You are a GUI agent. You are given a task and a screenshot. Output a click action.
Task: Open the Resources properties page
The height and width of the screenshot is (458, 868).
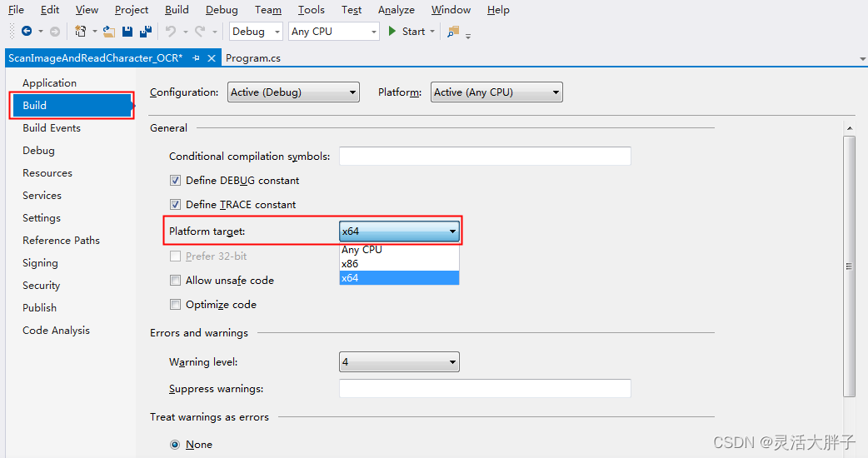click(47, 173)
